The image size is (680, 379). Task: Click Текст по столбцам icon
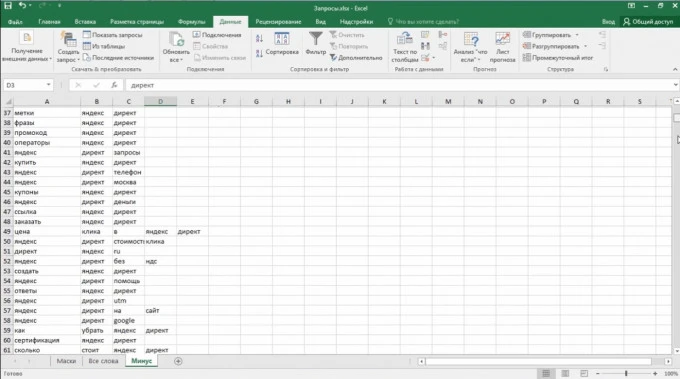(x=405, y=39)
